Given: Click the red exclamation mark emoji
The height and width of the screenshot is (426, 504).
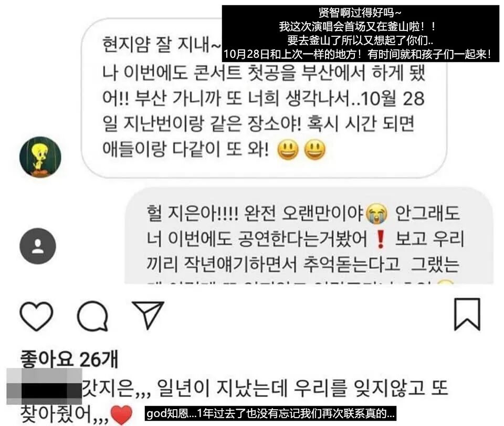Looking at the screenshot, I should point(381,239).
